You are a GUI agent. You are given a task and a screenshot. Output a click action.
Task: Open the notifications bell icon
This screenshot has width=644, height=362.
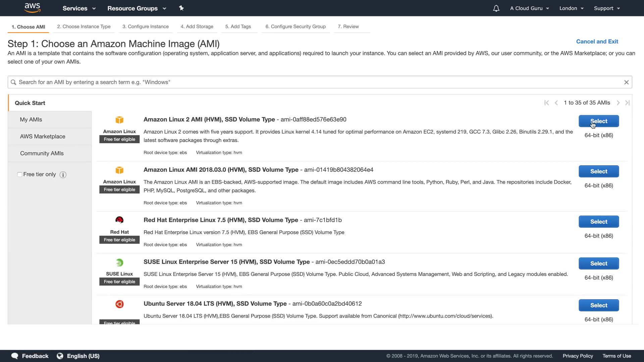tap(496, 8)
